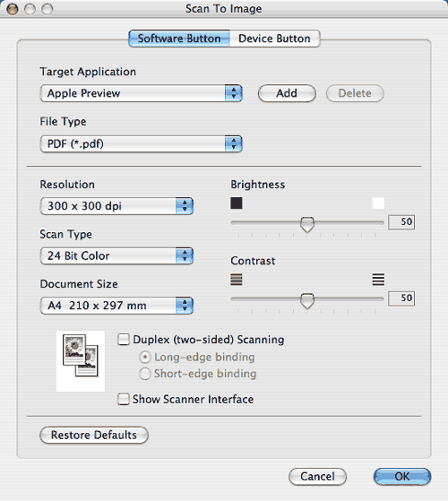Click the Brightness slider handle
This screenshot has width=448, height=501.
(307, 224)
